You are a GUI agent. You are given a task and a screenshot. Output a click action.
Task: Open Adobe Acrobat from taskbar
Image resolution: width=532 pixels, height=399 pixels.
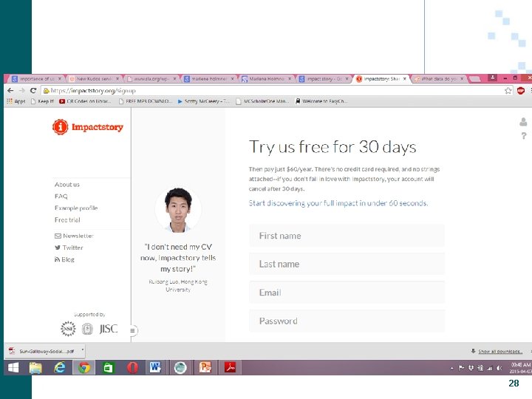(230, 367)
